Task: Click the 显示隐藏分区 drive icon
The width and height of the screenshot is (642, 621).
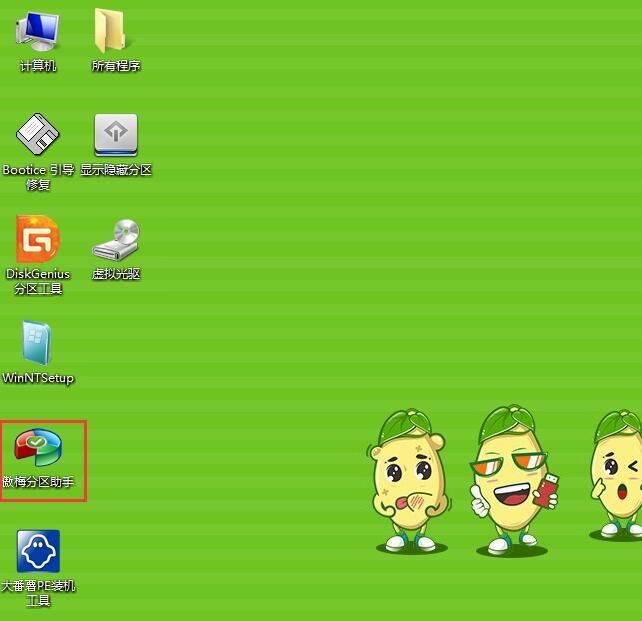Action: 115,134
